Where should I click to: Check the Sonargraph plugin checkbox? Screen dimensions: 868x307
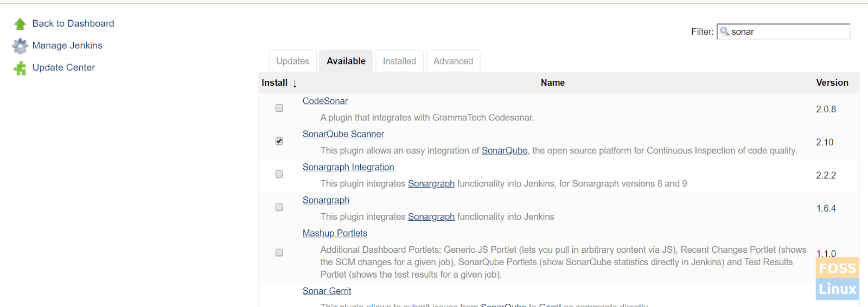click(279, 207)
